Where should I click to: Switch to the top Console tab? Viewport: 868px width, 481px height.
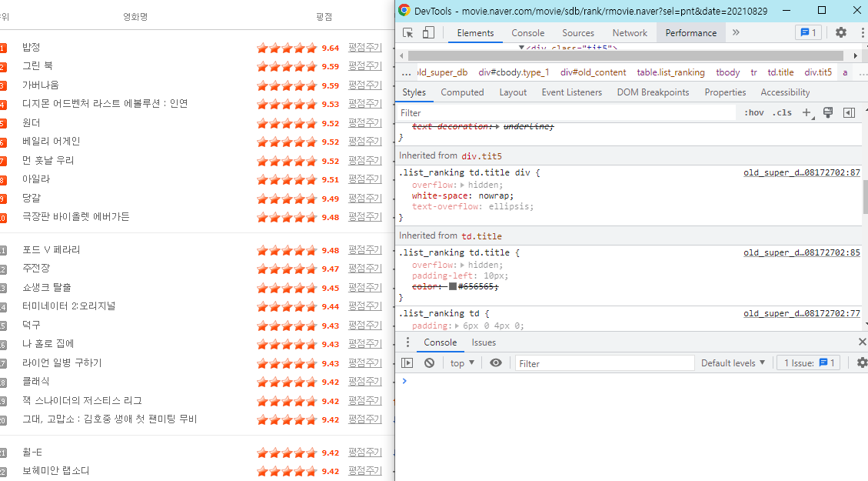point(527,32)
